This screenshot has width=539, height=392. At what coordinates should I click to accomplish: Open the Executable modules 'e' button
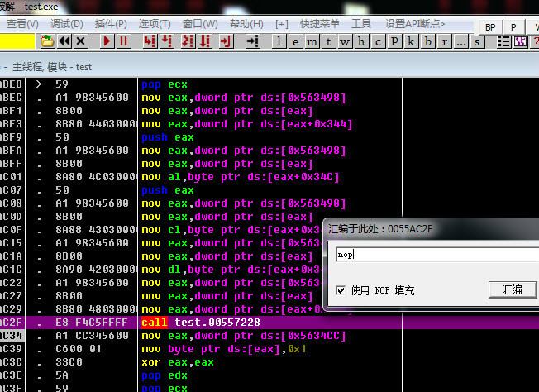(296, 41)
